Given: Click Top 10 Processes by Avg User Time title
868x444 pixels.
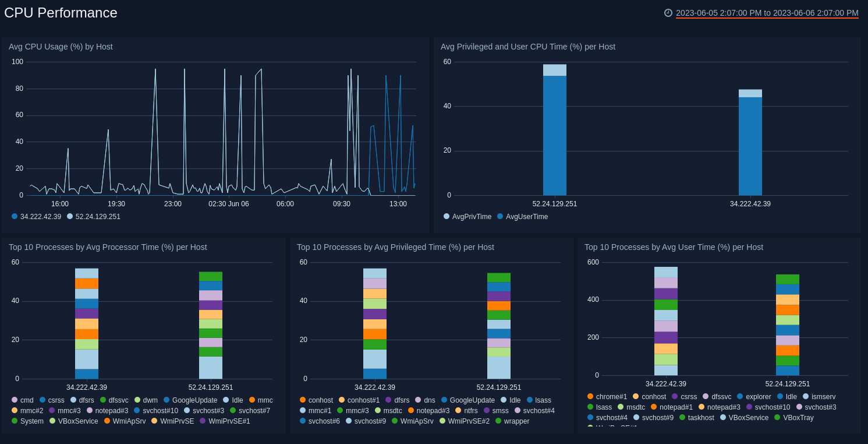Looking at the screenshot, I should pyautogui.click(x=674, y=247).
